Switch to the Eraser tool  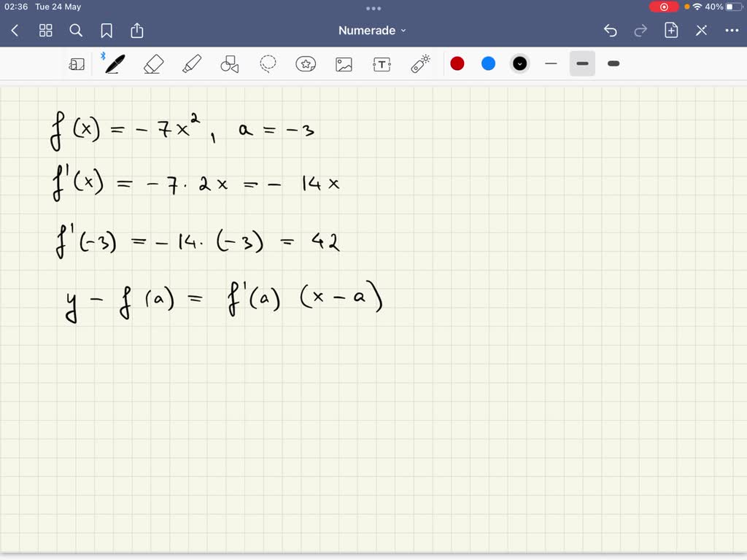[x=153, y=63]
